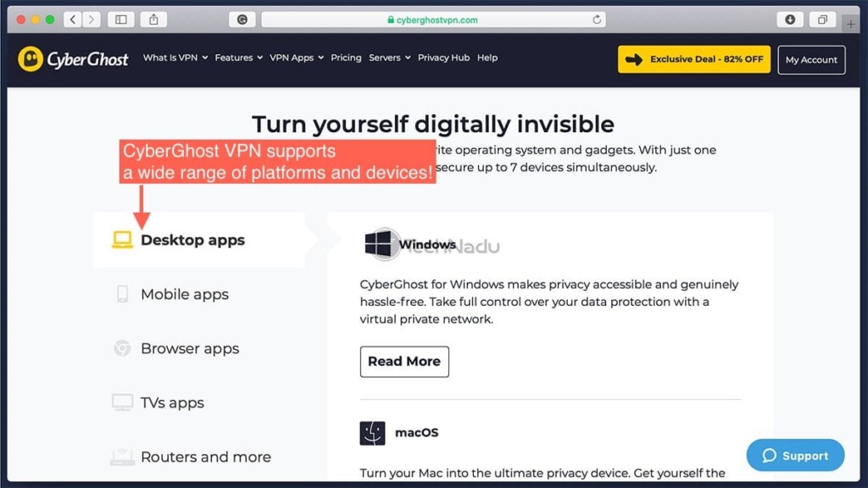
Task: Open the Safari downloads list
Action: click(x=790, y=20)
